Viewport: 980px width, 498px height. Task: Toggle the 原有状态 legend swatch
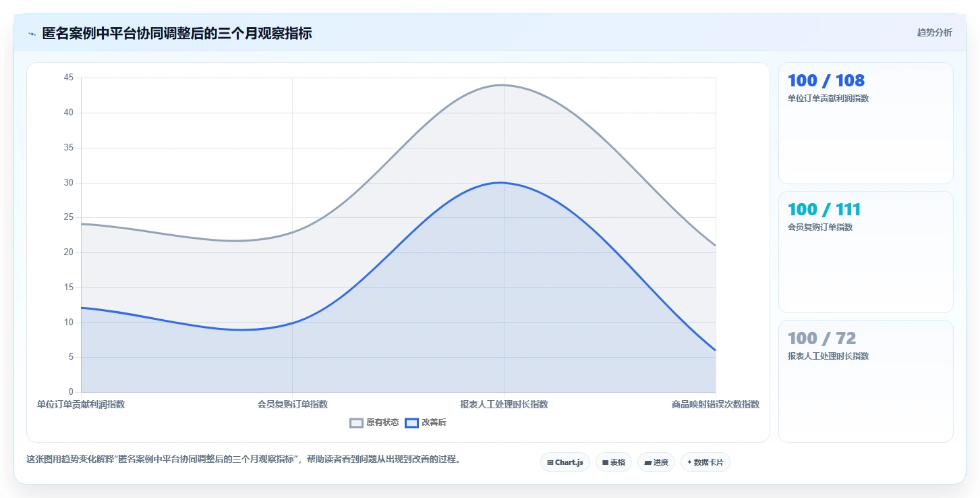356,423
